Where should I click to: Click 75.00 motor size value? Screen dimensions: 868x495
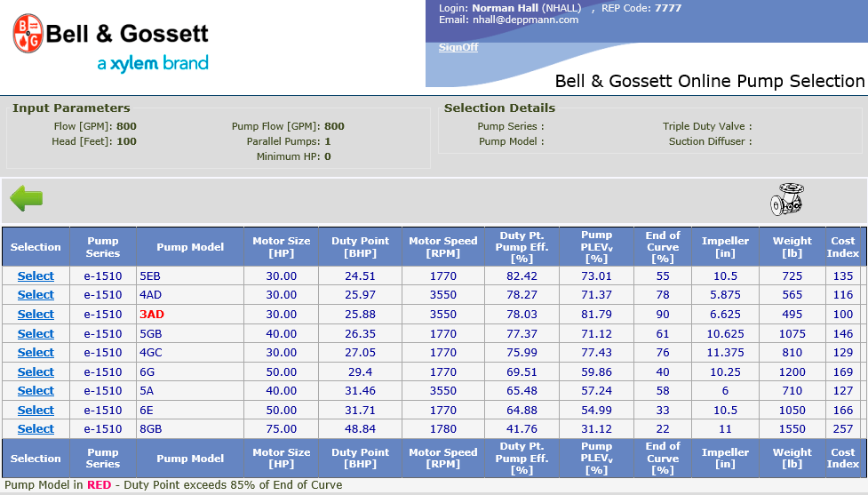pyautogui.click(x=282, y=428)
